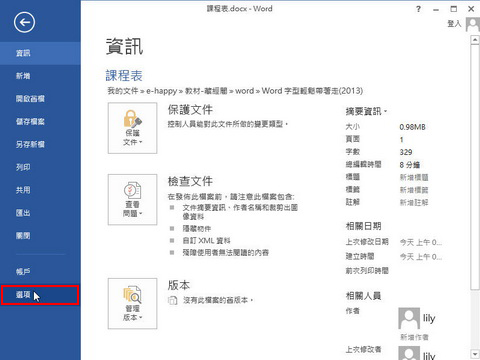Screen dimensions: 480x360
Task: Click the author name lily beside 作者
Action: click(429, 318)
